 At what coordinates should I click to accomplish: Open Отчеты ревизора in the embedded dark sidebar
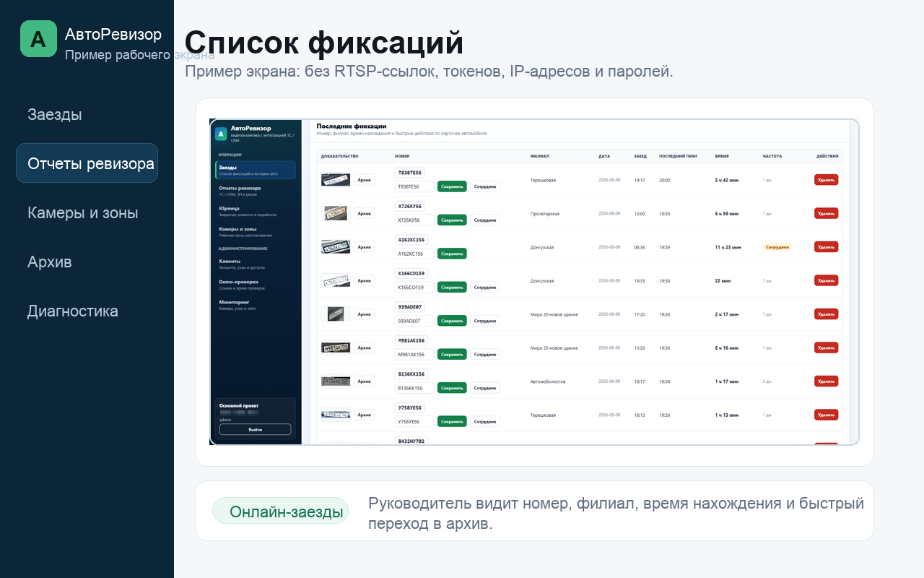pos(256,190)
